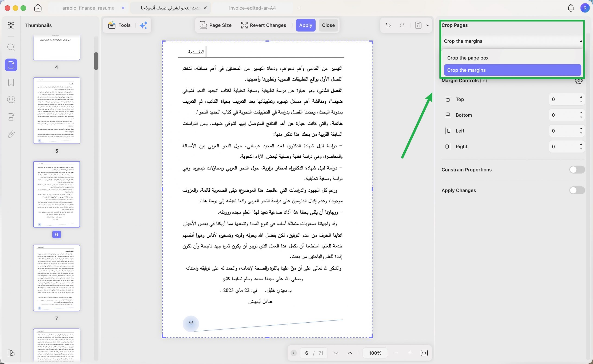Click the save file icon

point(418,25)
